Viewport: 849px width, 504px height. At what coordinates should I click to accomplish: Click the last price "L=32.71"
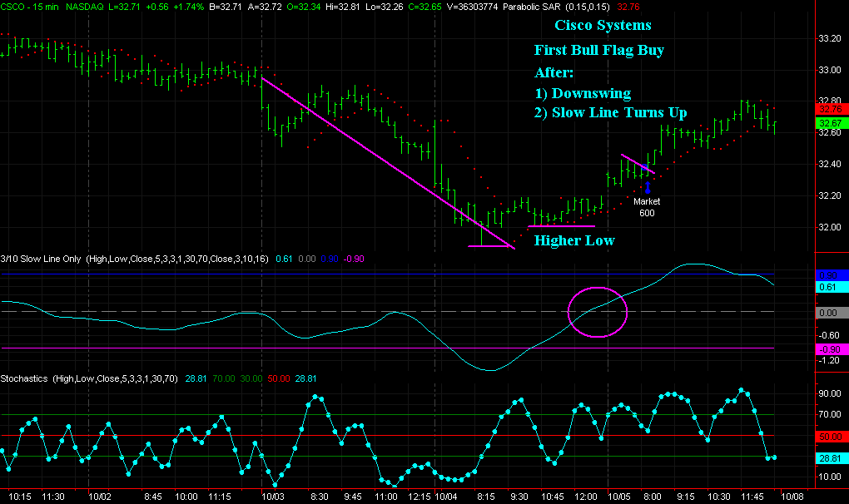124,7
